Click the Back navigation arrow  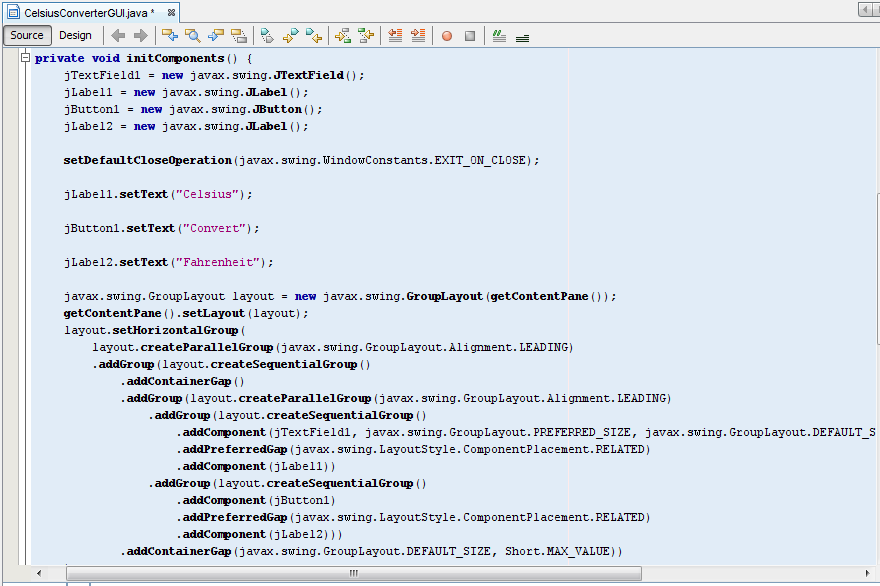click(118, 36)
